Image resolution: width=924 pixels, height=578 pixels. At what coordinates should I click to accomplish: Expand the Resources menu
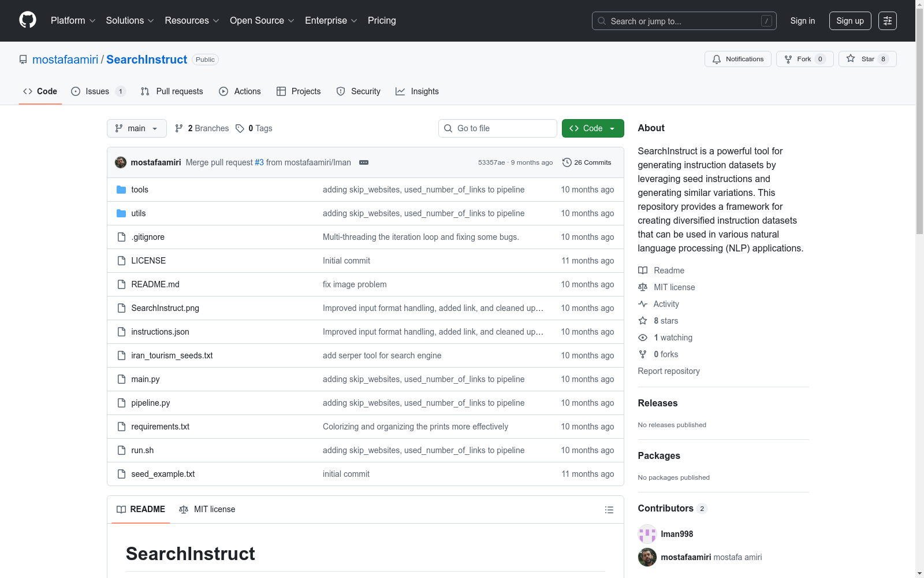coord(192,21)
